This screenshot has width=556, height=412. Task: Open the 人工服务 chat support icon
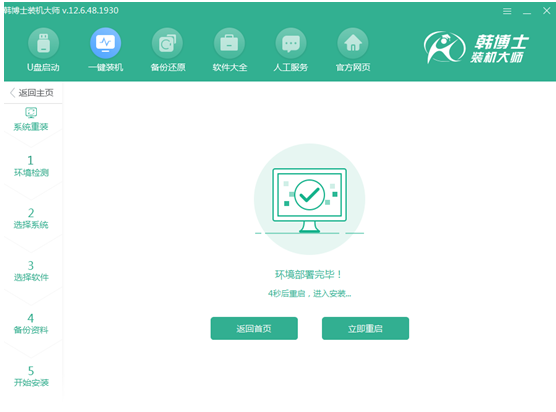291,43
